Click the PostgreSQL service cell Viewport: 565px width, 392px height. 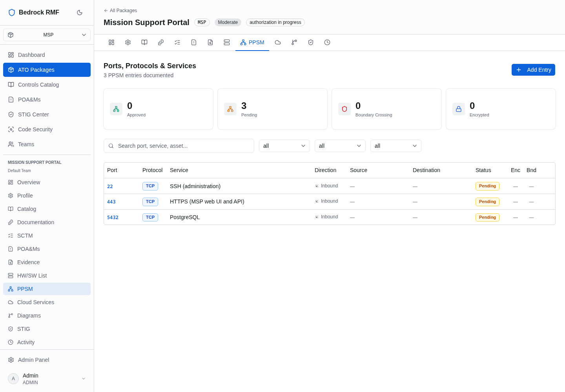point(185,217)
